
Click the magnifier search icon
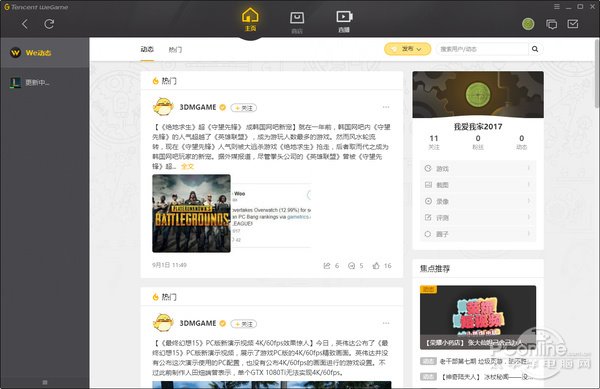tap(535, 49)
